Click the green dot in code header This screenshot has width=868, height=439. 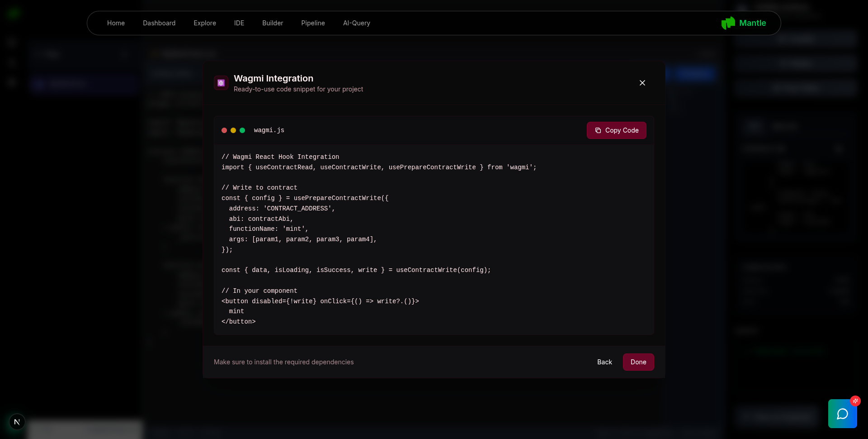(x=242, y=130)
